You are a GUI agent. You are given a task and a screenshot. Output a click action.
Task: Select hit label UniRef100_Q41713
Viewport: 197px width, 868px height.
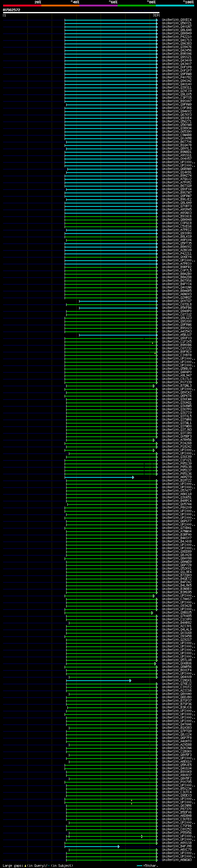pyautogui.click(x=177, y=40)
